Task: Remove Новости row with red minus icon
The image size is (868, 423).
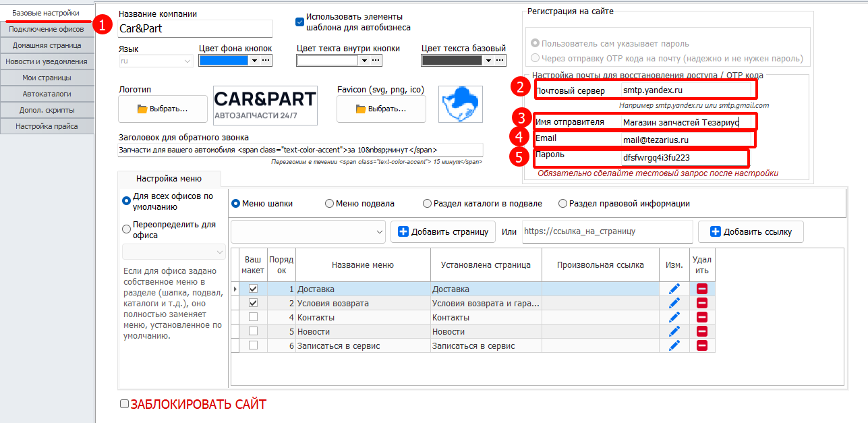Action: 702,331
